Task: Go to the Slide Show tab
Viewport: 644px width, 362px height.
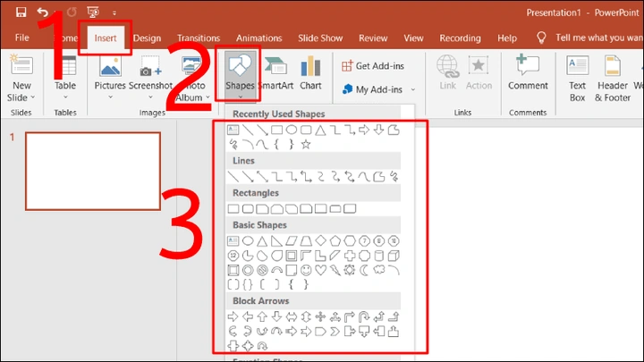Action: 320,38
